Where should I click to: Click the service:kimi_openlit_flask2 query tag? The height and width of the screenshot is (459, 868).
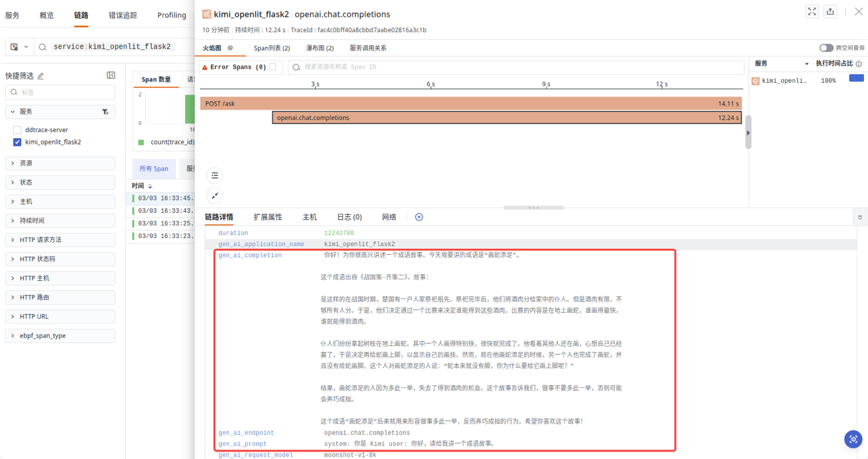click(112, 47)
